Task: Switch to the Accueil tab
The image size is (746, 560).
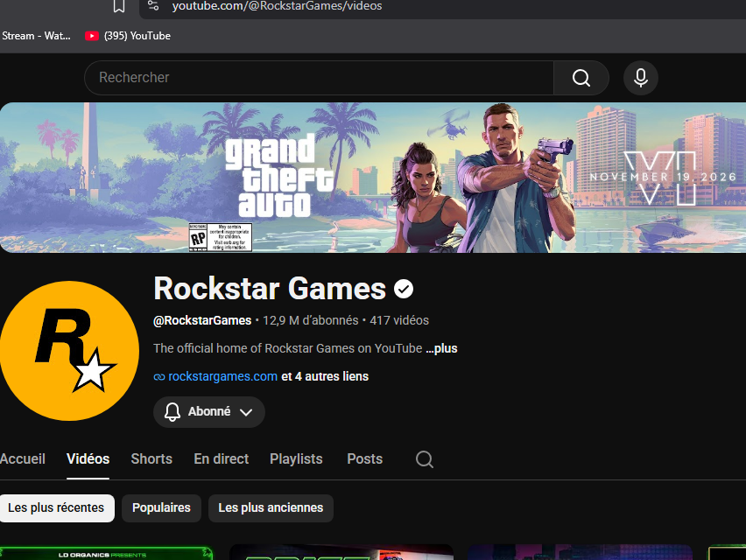Action: tap(23, 458)
